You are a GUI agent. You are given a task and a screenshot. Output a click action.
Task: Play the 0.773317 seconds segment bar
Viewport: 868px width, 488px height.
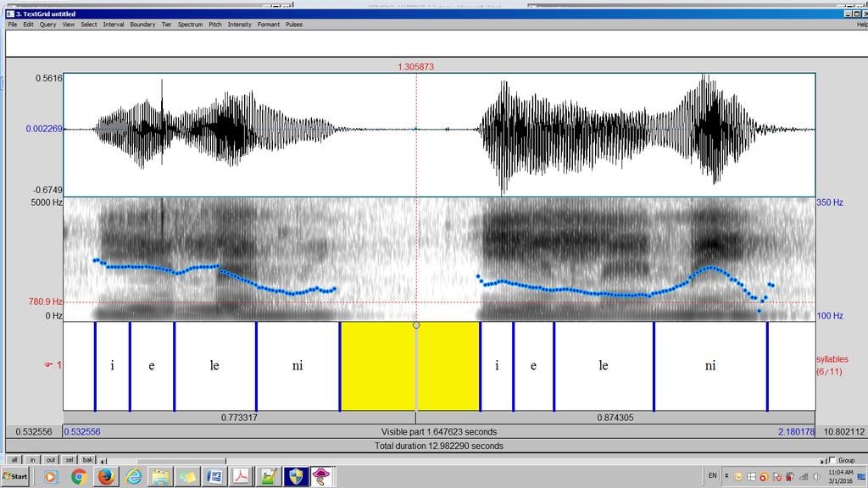(239, 418)
